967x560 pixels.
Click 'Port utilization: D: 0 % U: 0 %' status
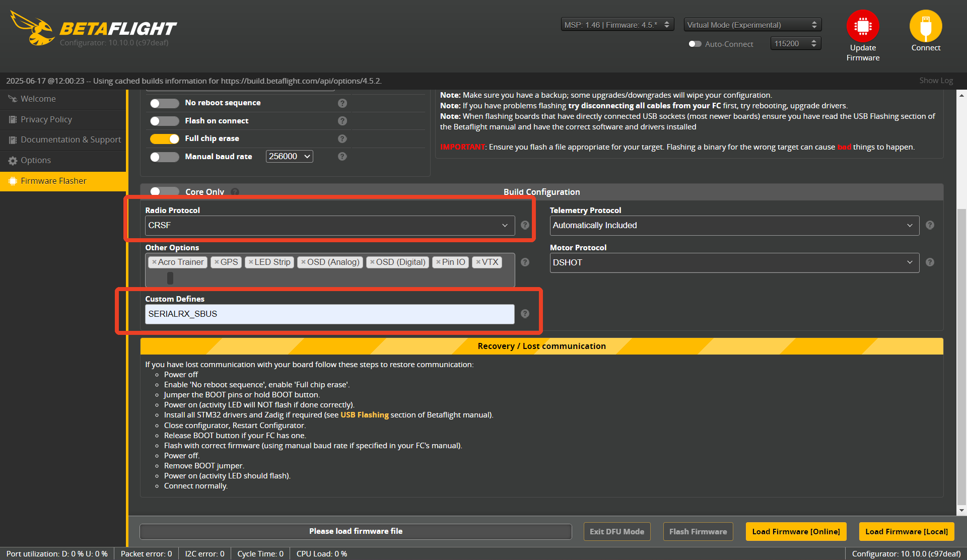coord(57,553)
